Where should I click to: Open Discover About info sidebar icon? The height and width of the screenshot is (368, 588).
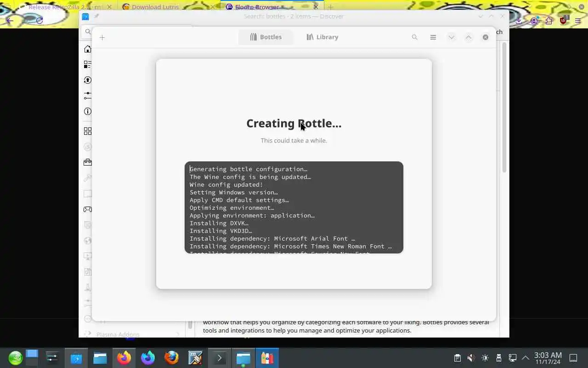pyautogui.click(x=87, y=111)
